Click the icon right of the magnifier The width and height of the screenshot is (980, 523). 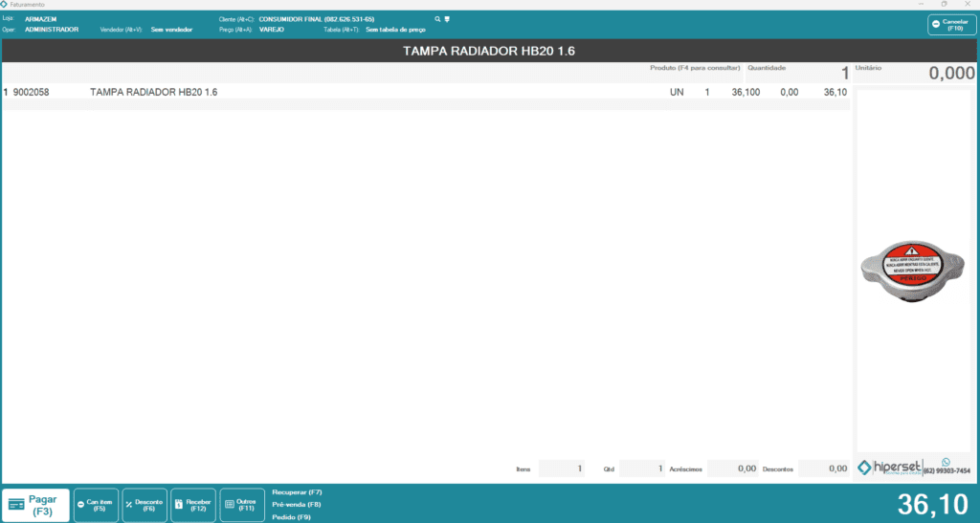(x=447, y=19)
